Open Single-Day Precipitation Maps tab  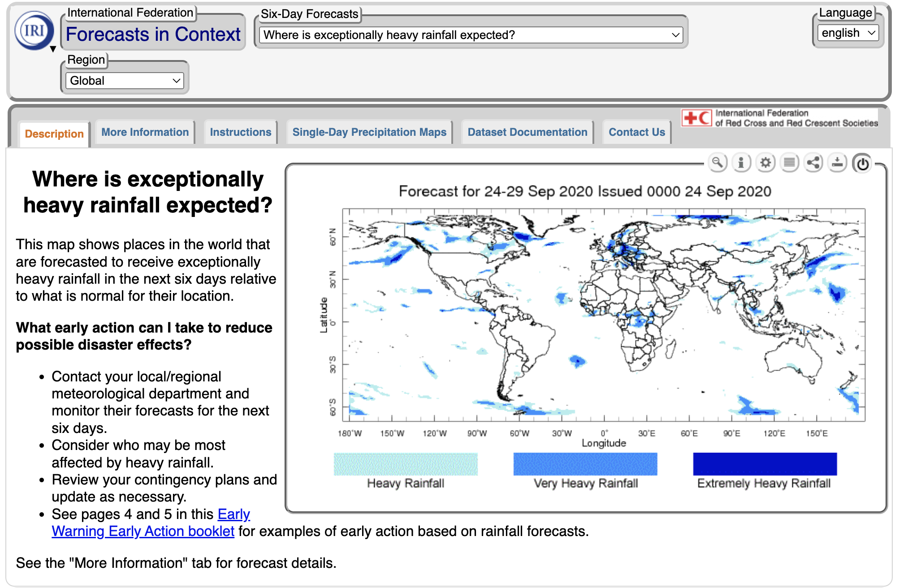[369, 132]
